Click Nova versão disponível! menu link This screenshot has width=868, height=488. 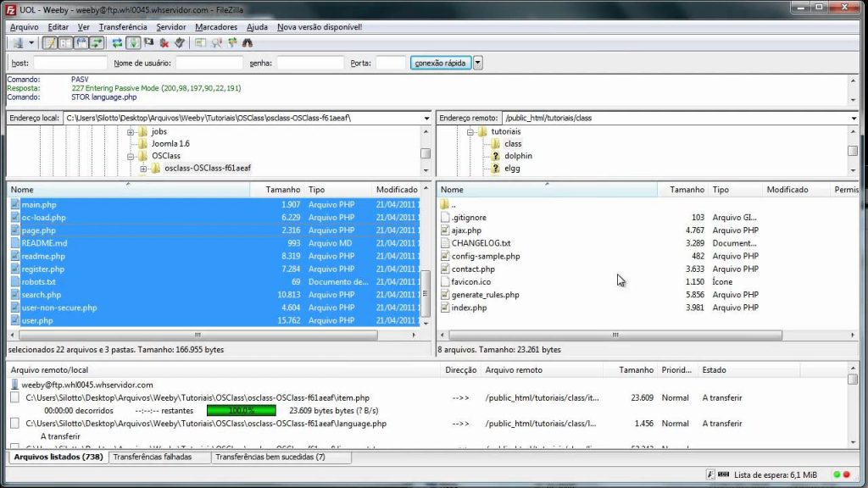tap(320, 26)
